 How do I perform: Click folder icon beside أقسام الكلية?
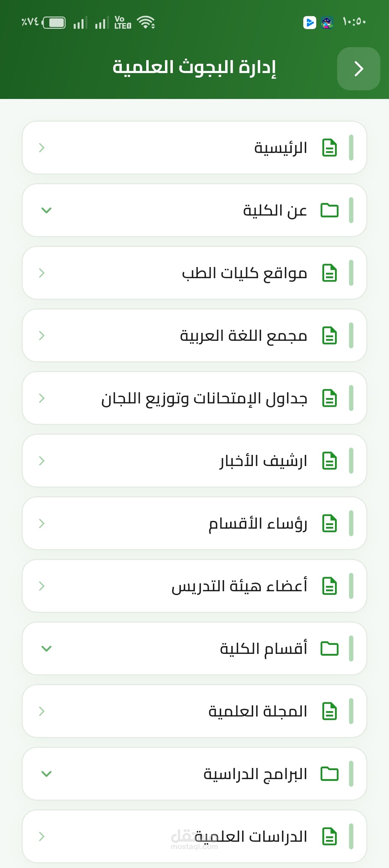tap(330, 649)
